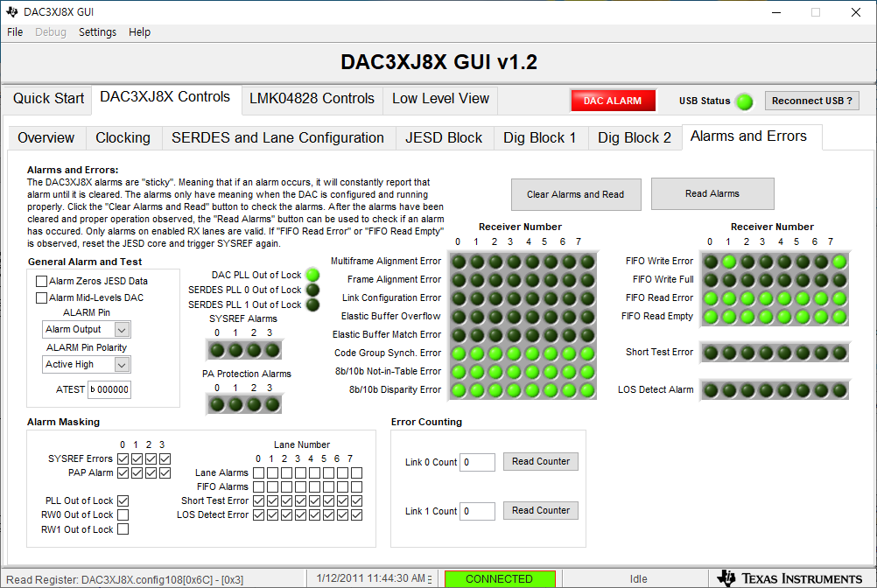Click the green CONNECTED status indicator
This screenshot has width=877, height=588.
(500, 579)
